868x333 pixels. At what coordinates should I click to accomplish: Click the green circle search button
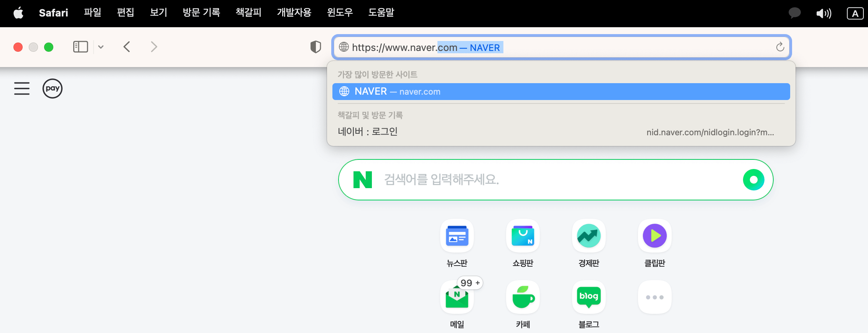coord(753,180)
